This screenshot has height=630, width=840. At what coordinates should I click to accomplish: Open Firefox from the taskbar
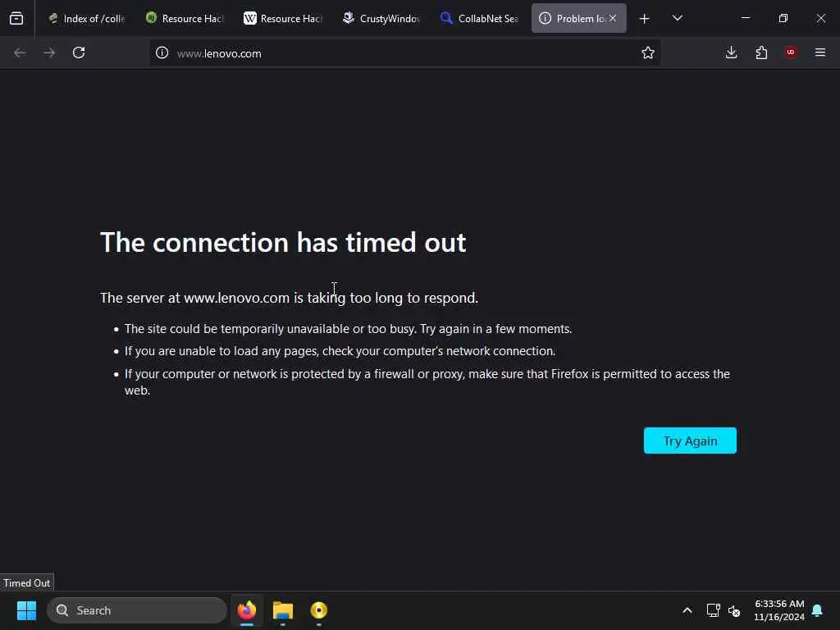tap(246, 610)
